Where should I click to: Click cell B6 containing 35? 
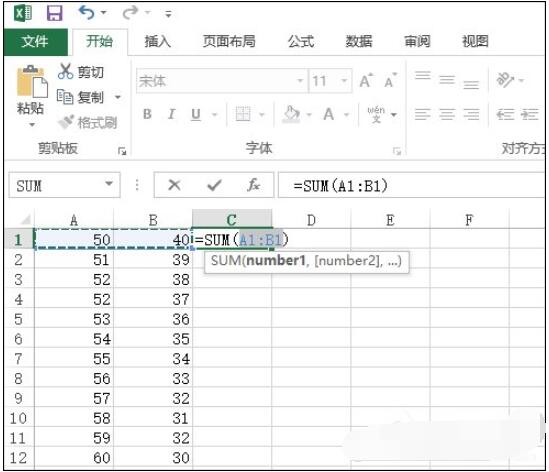pyautogui.click(x=153, y=339)
